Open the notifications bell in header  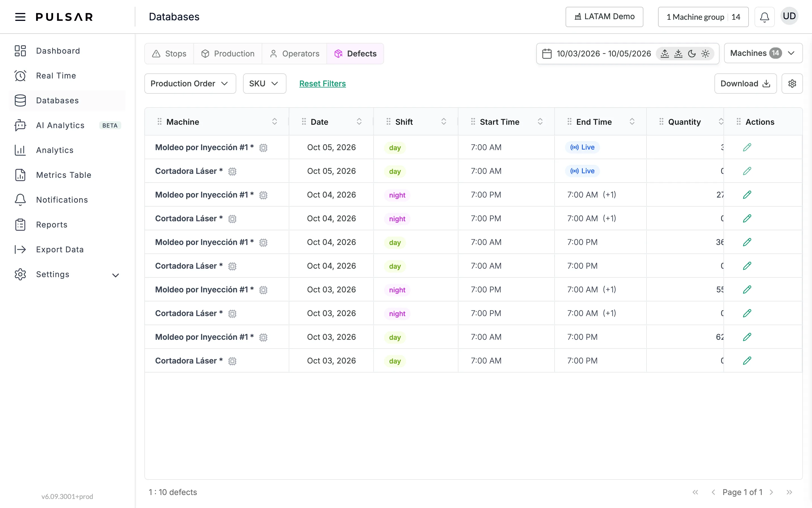764,17
